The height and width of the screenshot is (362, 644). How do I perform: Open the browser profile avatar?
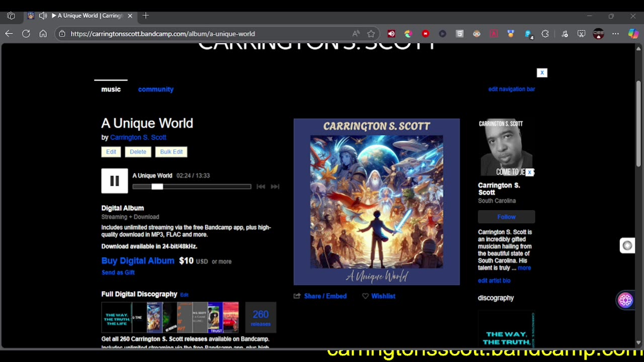[x=598, y=34]
